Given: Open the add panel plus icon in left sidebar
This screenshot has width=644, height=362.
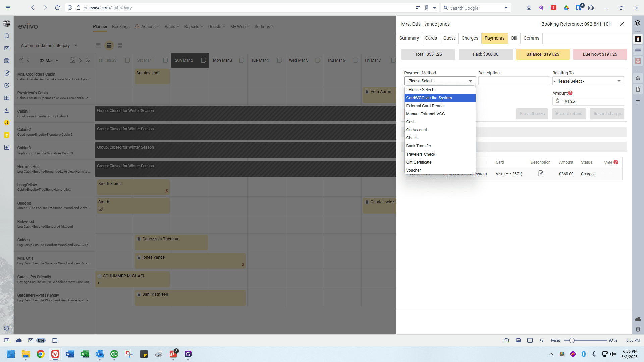Looking at the screenshot, I should point(7,147).
